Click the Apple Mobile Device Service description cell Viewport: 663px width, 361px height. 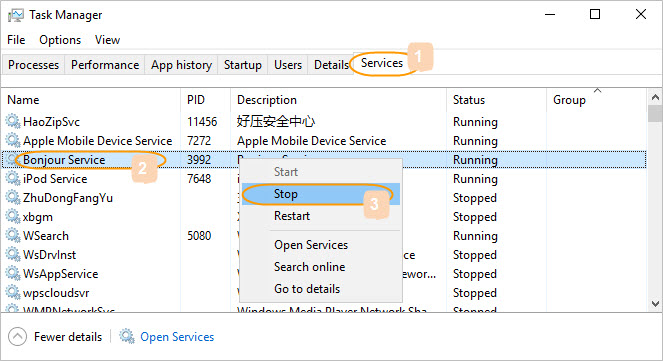pyautogui.click(x=312, y=141)
